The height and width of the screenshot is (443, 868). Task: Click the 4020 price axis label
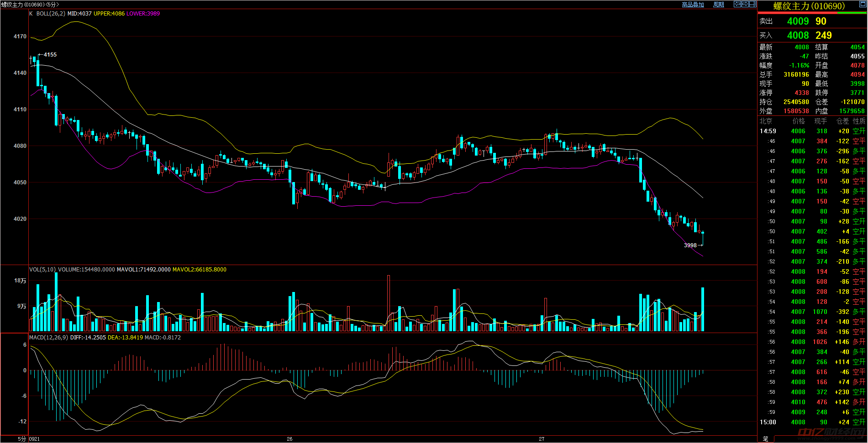(x=20, y=219)
